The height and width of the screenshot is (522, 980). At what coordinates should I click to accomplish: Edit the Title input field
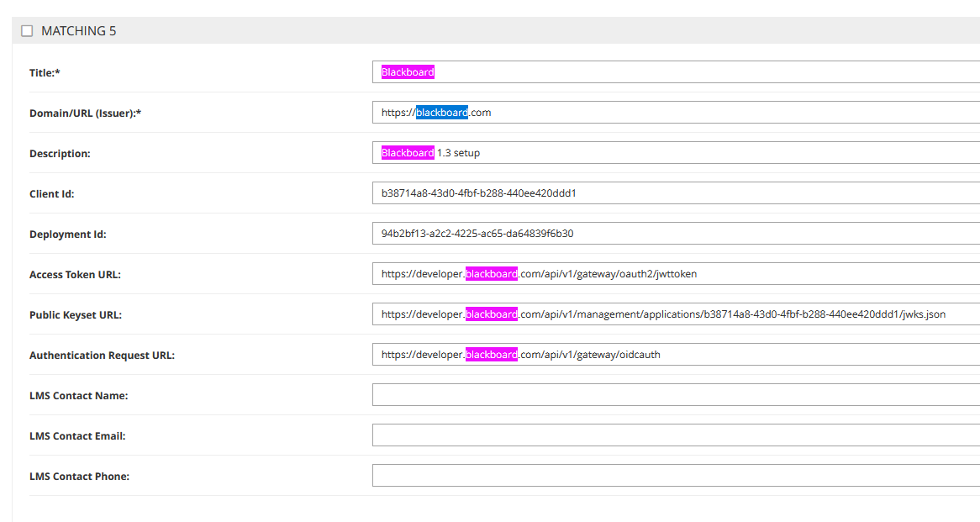point(677,72)
